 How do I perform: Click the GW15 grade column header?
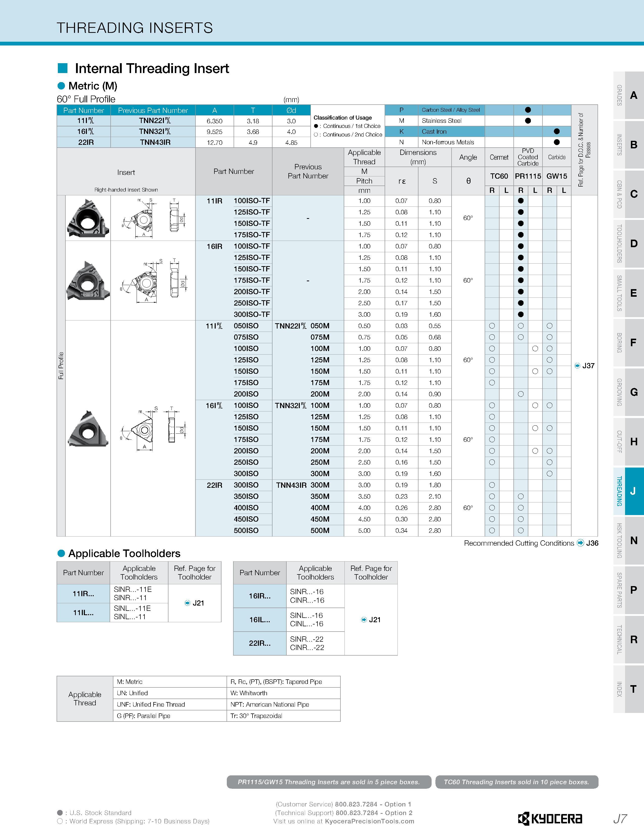pos(557,176)
